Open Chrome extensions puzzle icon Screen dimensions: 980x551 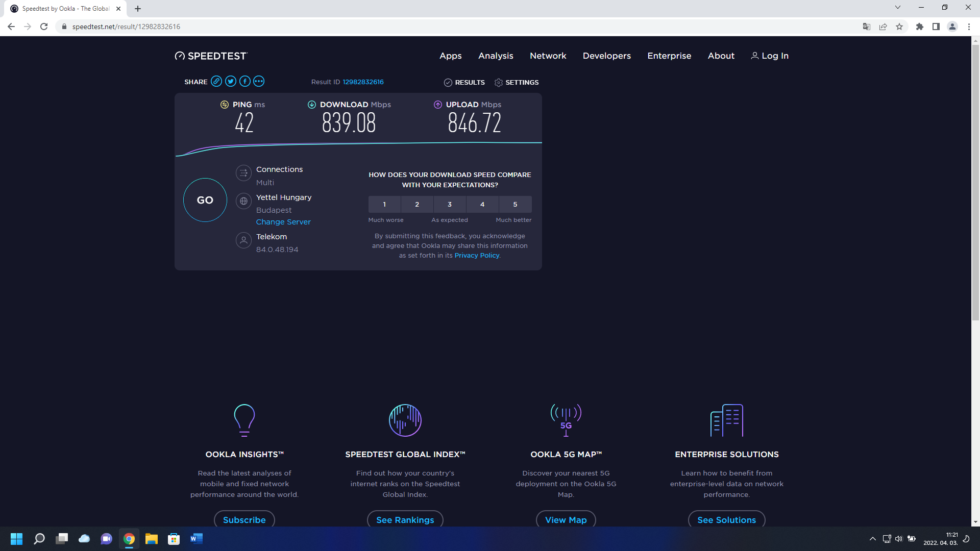(x=920, y=27)
